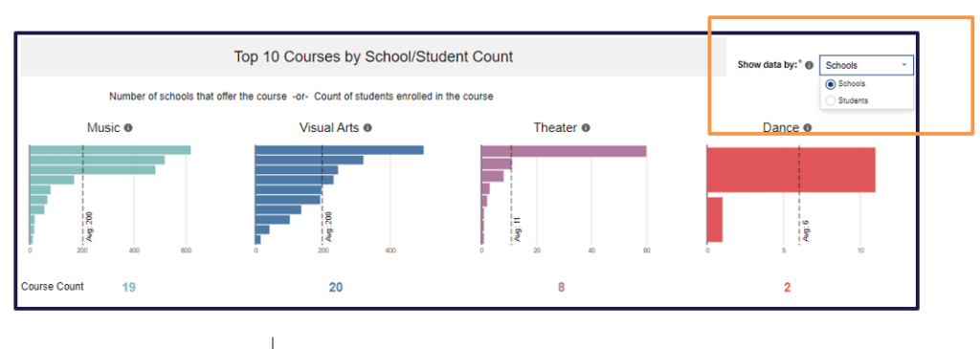
Task: Click the Top 10 Courses title header
Action: coord(374,56)
